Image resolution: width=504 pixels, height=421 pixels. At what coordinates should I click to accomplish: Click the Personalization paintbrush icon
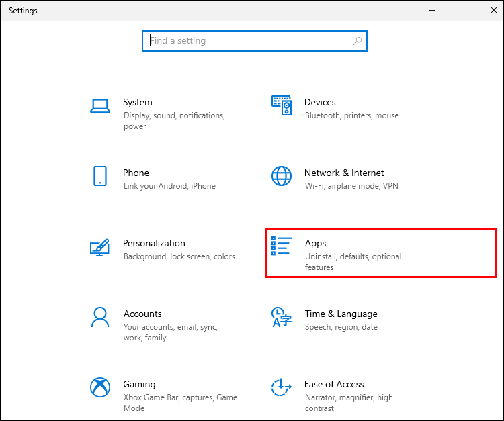pos(100,247)
